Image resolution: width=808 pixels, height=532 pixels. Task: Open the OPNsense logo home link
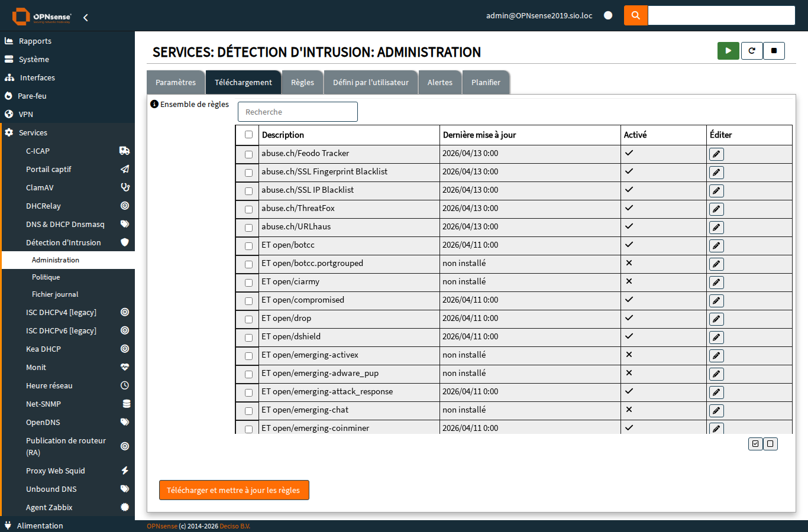(x=41, y=16)
